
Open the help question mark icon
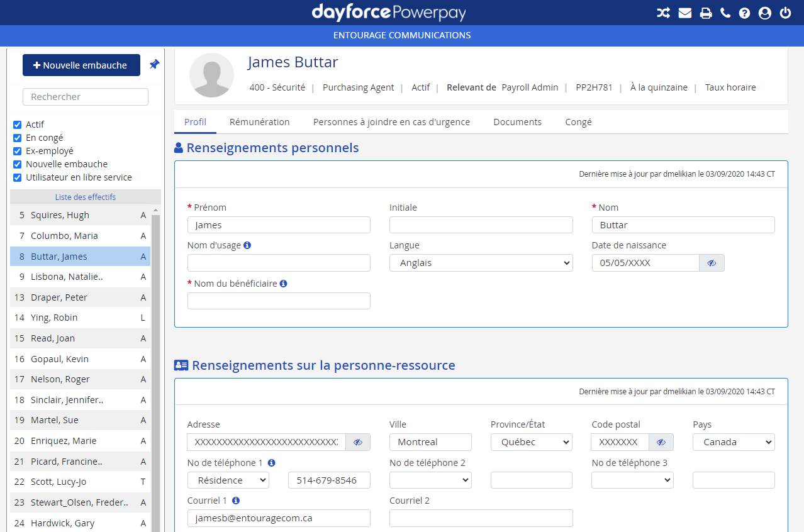pos(744,13)
